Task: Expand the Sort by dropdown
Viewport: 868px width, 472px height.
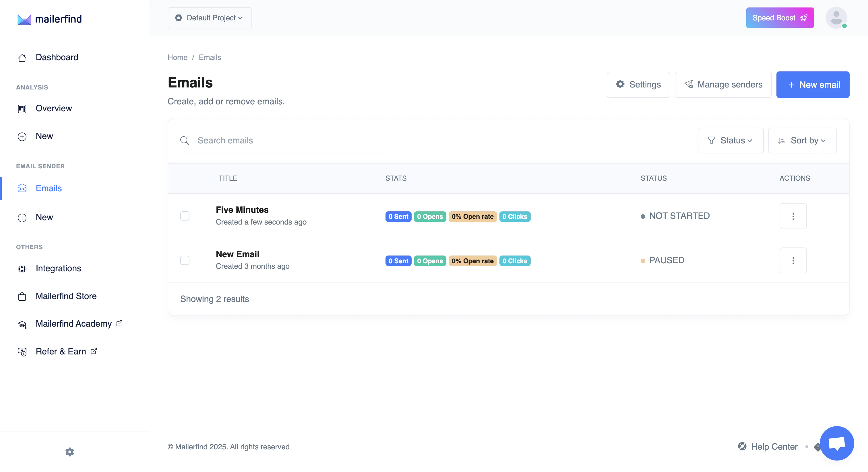Action: pyautogui.click(x=802, y=141)
